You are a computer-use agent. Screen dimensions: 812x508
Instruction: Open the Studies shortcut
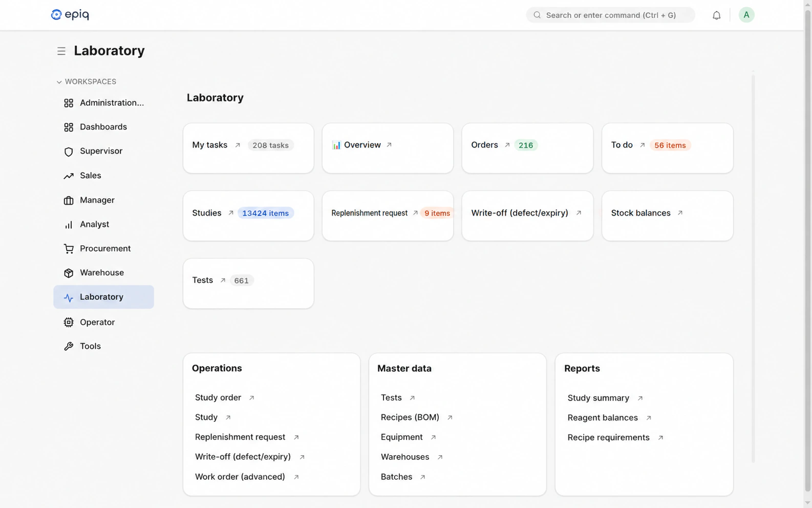pyautogui.click(x=248, y=216)
